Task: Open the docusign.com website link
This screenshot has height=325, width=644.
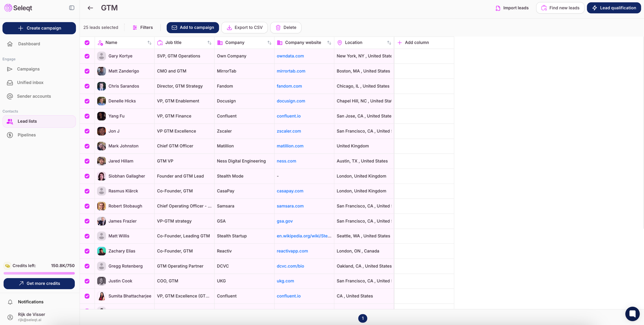Action: [x=291, y=101]
